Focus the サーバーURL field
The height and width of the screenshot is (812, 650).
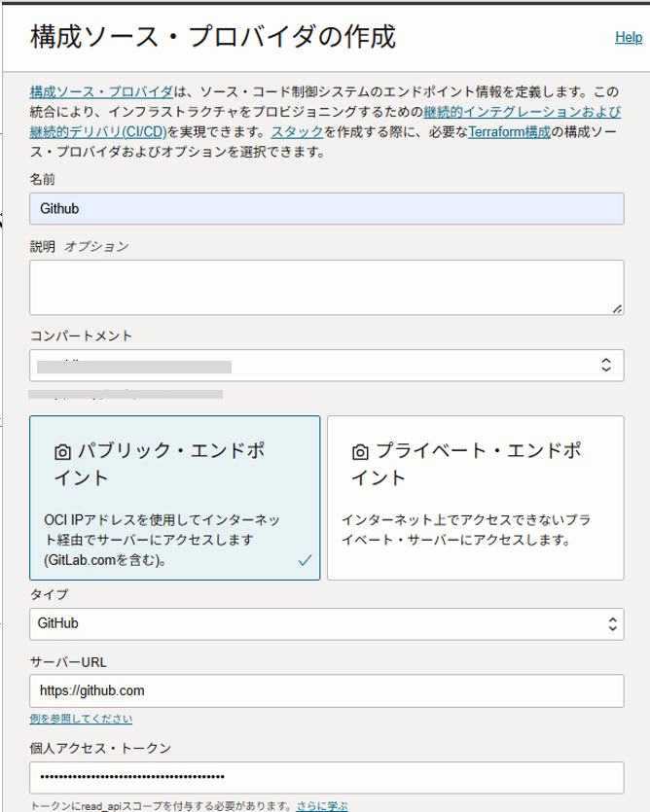327,690
